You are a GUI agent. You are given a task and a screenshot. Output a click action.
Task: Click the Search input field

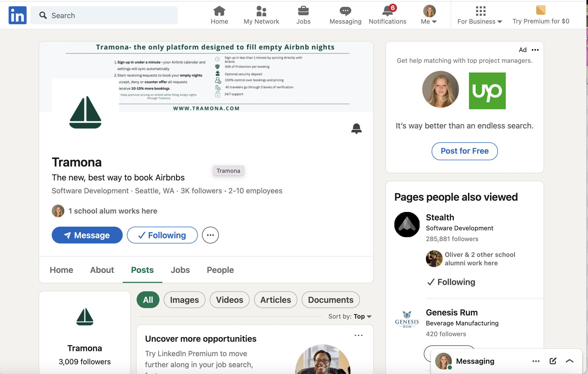(104, 15)
